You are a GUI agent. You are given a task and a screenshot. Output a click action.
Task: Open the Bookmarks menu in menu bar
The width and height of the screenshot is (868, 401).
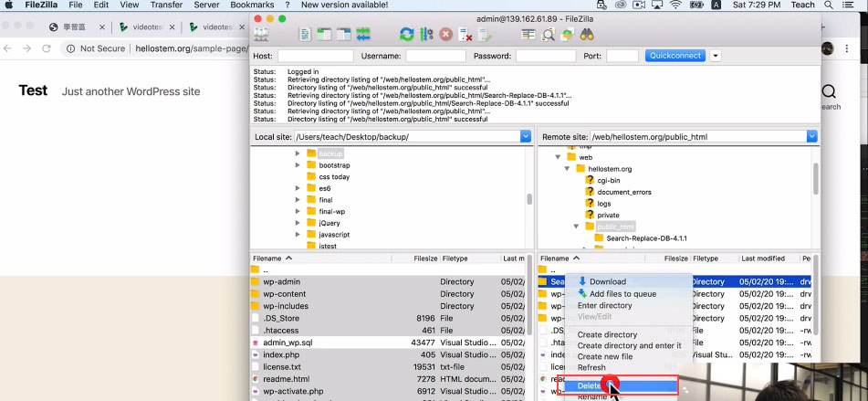point(252,5)
